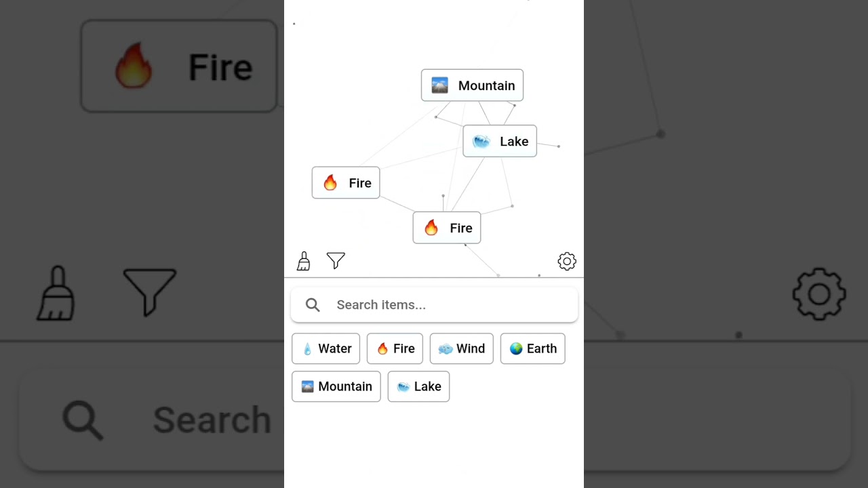Select the Water element in the inventory

click(326, 348)
